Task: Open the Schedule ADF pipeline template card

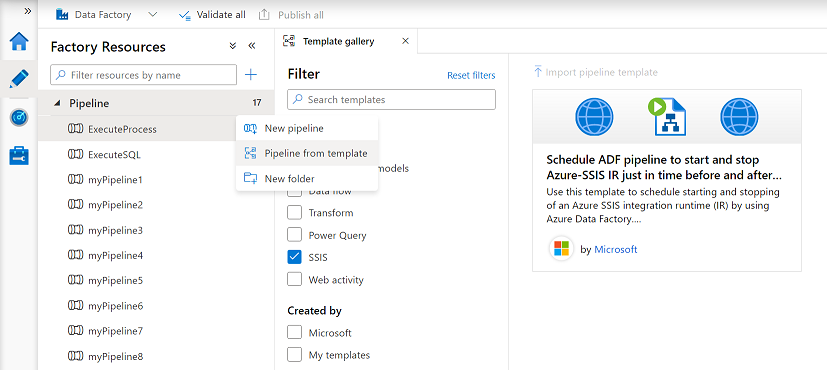Action: (667, 180)
